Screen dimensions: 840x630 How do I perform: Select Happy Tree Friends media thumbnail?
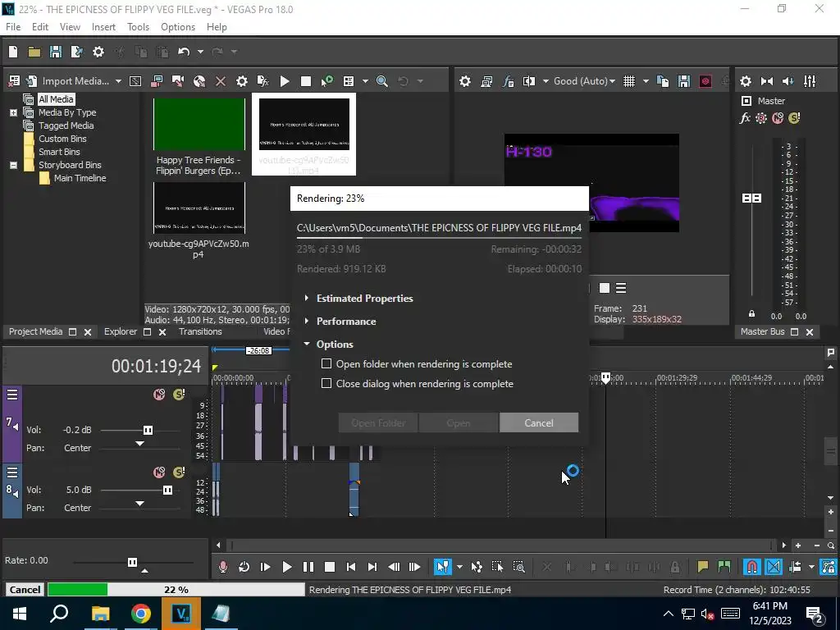coord(199,125)
